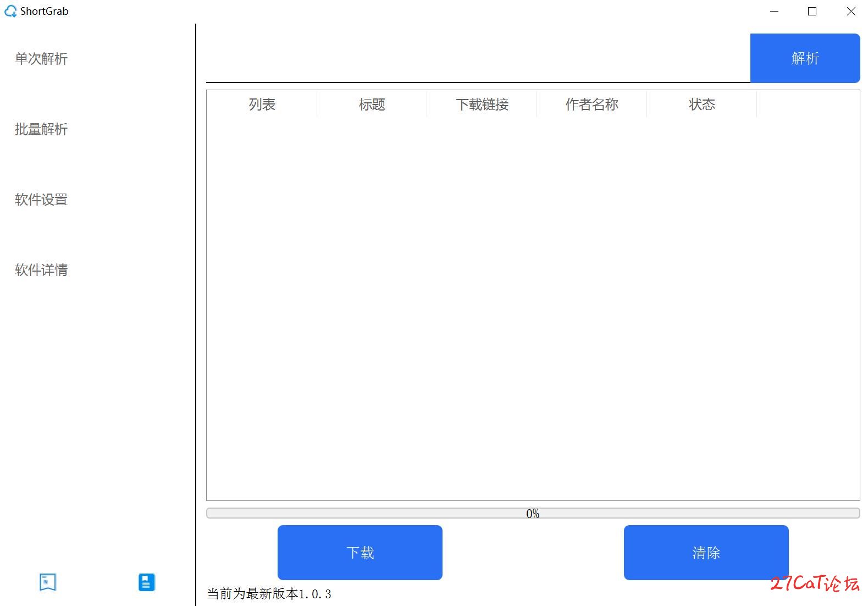Minimize the ShortGrab window
This screenshot has height=606, width=868.
(775, 11)
